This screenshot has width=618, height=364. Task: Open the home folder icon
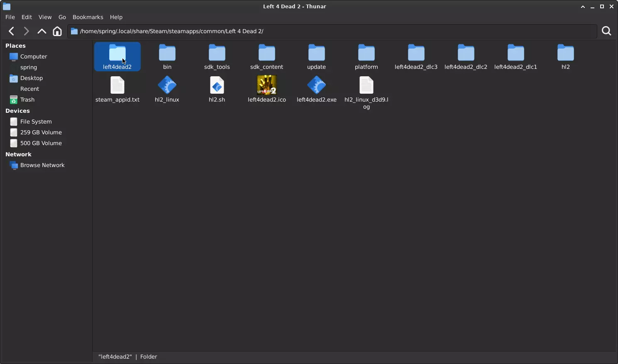tap(57, 31)
